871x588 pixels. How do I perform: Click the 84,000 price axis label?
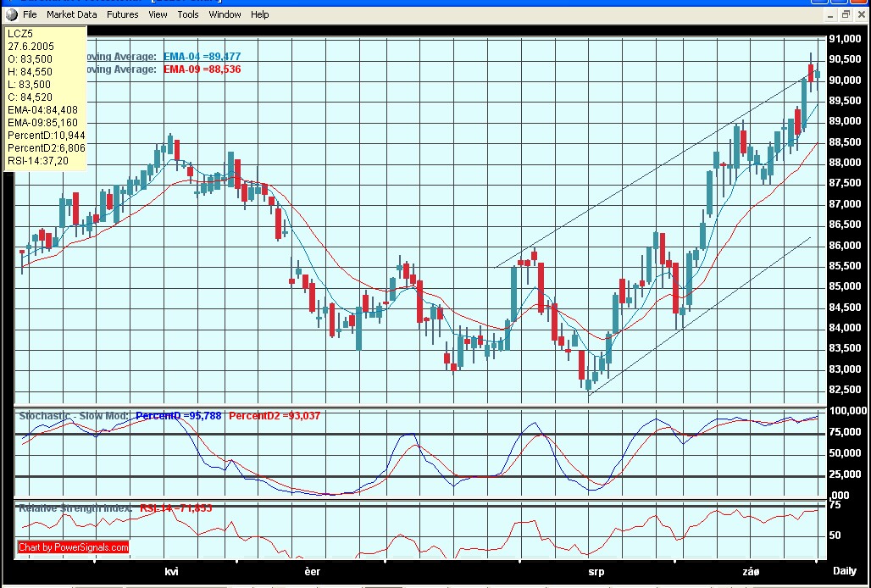coord(845,328)
